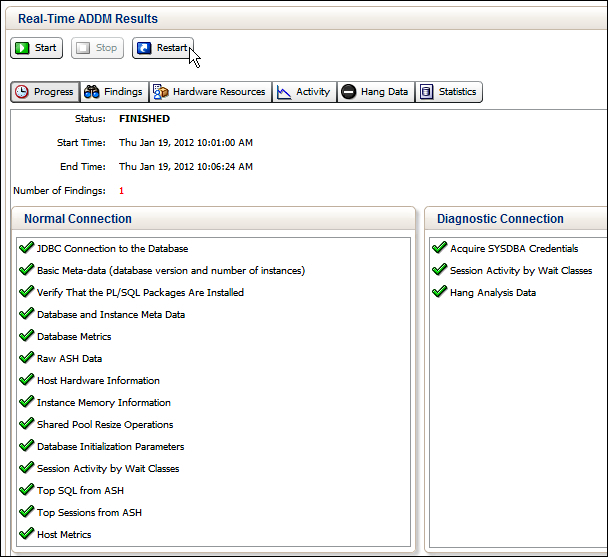This screenshot has width=608, height=557.
Task: Select Instance Memory Information text
Action: pyautogui.click(x=104, y=403)
